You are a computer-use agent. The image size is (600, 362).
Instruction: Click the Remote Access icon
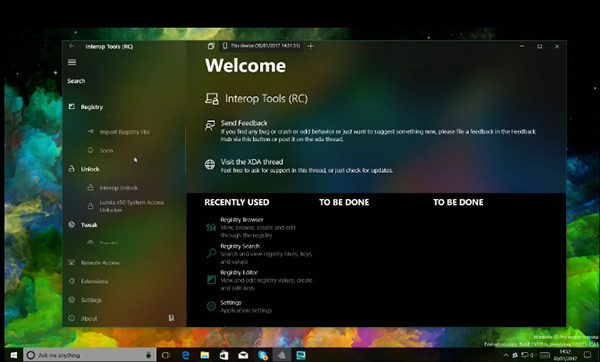click(x=72, y=263)
